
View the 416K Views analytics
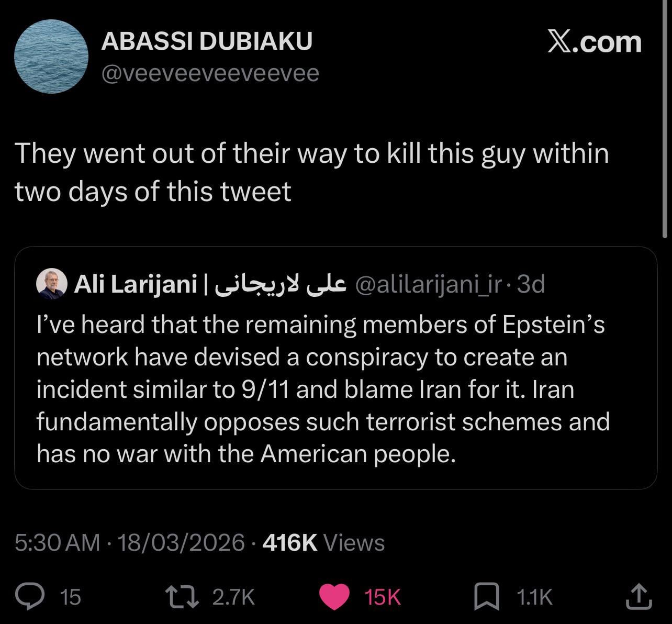(x=323, y=543)
